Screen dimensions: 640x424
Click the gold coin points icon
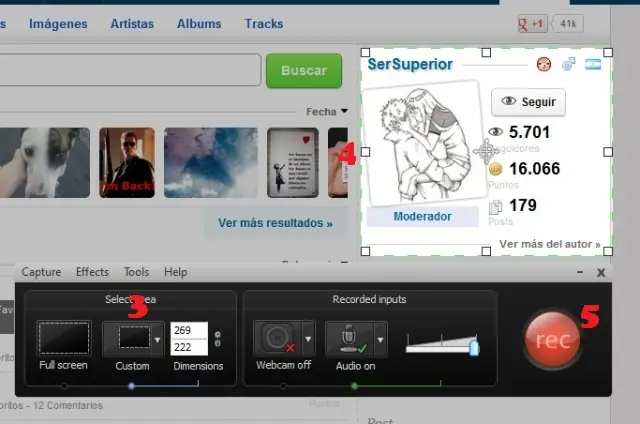495,169
